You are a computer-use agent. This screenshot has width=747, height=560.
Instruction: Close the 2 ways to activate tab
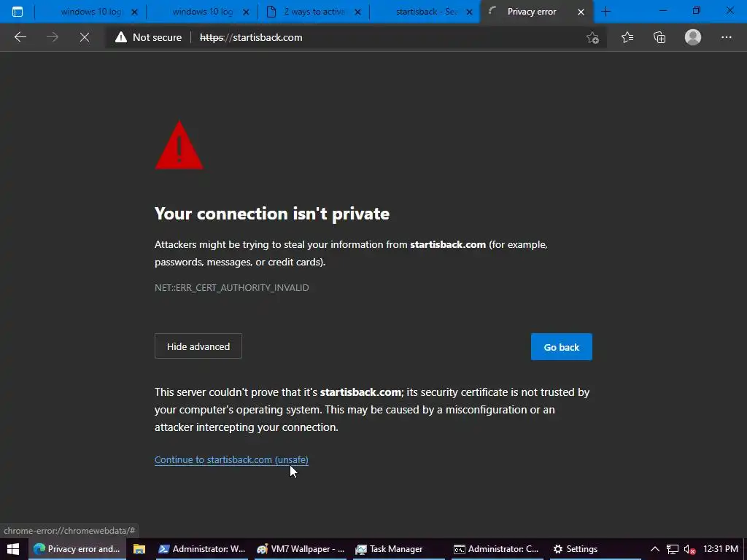357,12
